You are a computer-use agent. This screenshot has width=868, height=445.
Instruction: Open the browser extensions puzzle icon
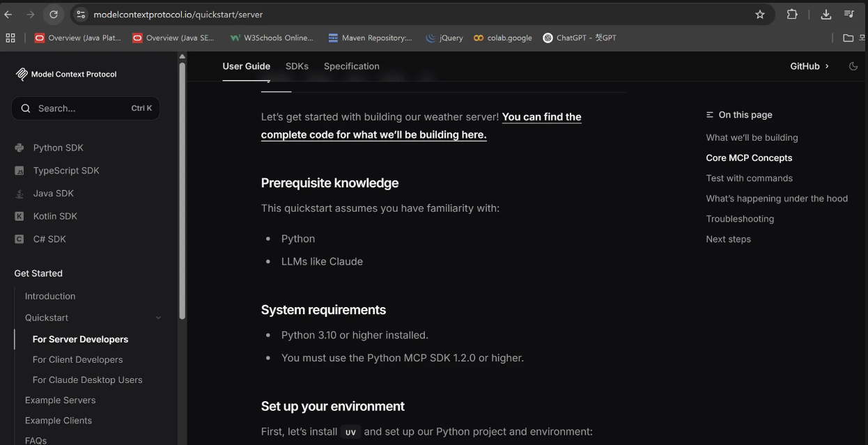[x=792, y=14]
